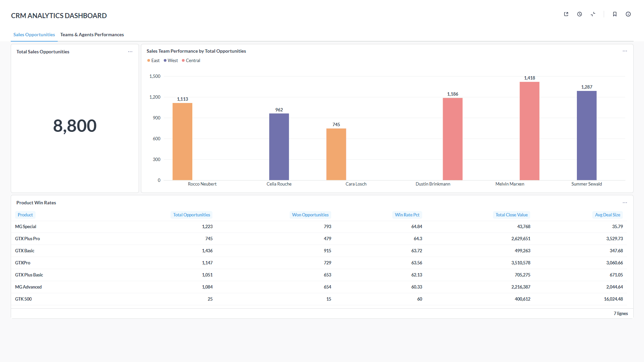Open the dashboard in a new window
Viewport: 644px width, 362px height.
point(566,14)
